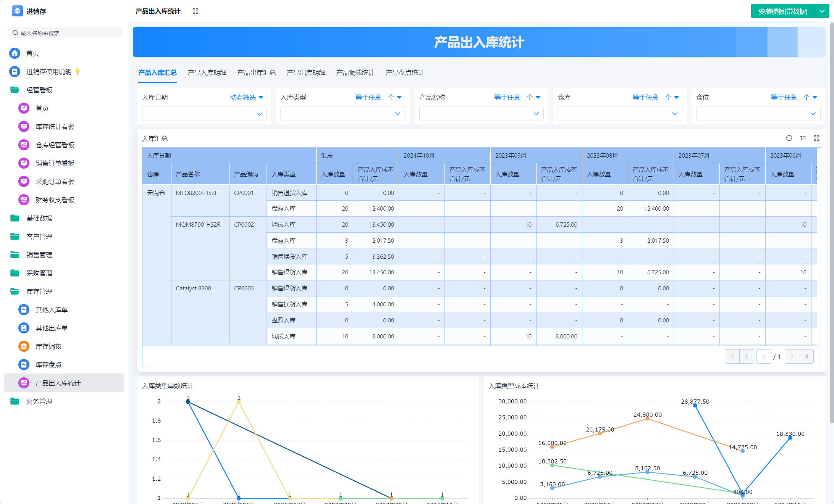Jump to last page of table
The width and height of the screenshot is (834, 504).
(x=806, y=357)
